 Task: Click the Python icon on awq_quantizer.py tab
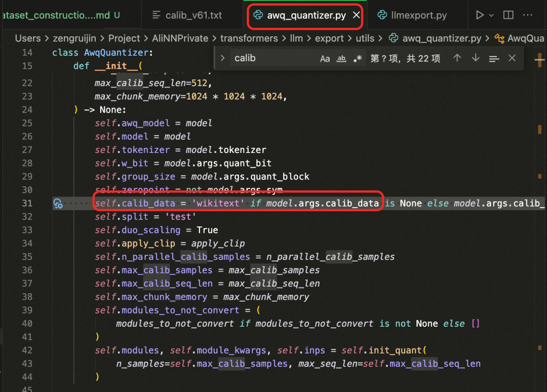tap(258, 15)
